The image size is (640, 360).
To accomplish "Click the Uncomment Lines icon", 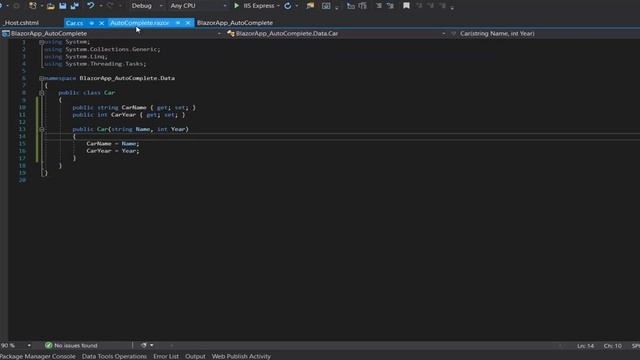I will [x=390, y=6].
